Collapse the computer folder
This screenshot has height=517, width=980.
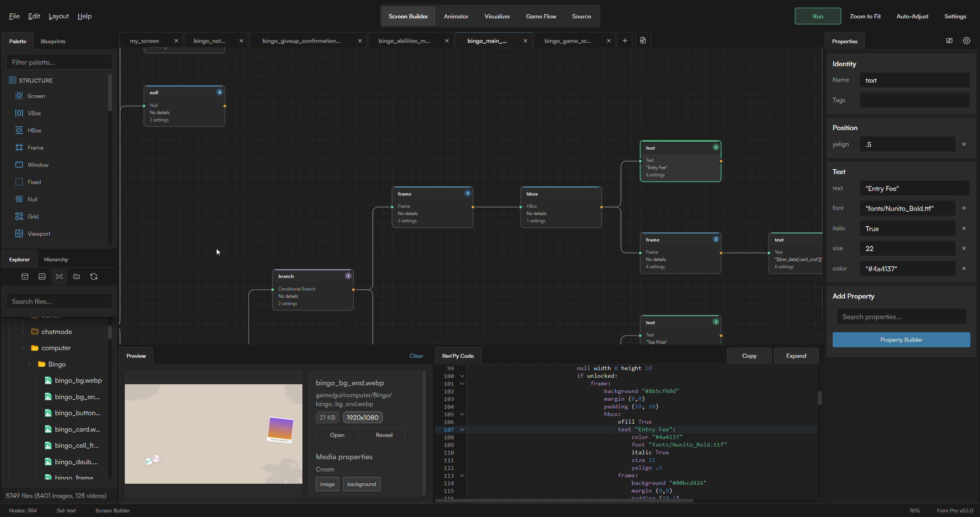click(x=24, y=348)
